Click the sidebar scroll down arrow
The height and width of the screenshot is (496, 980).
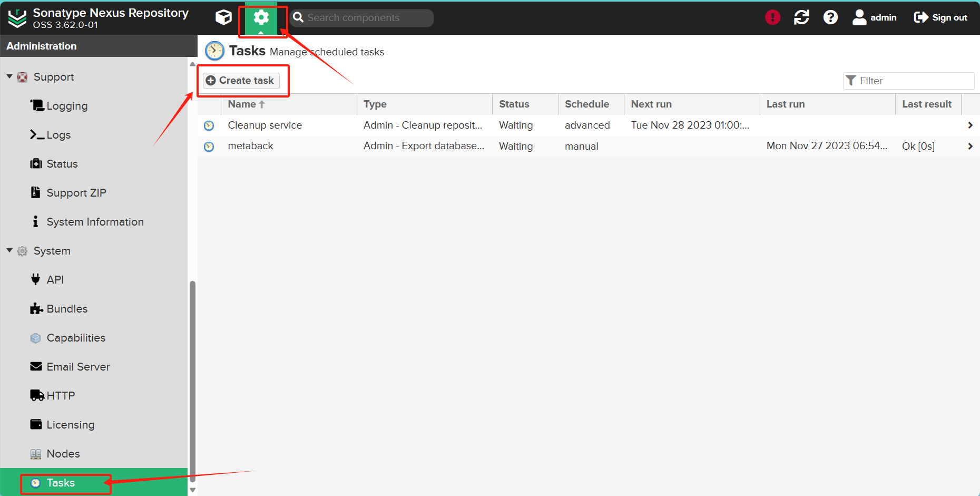192,490
